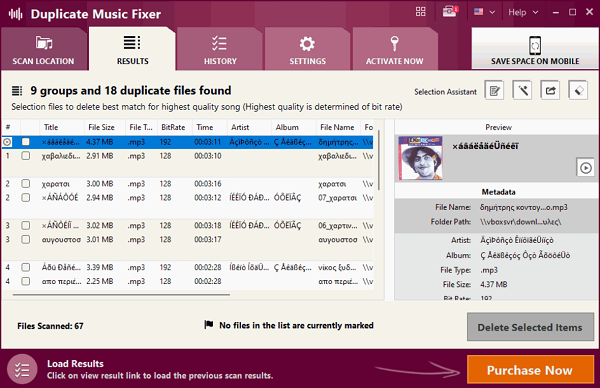
Task: Tick checkbox for 3.01 MB file row
Action: coord(26,239)
